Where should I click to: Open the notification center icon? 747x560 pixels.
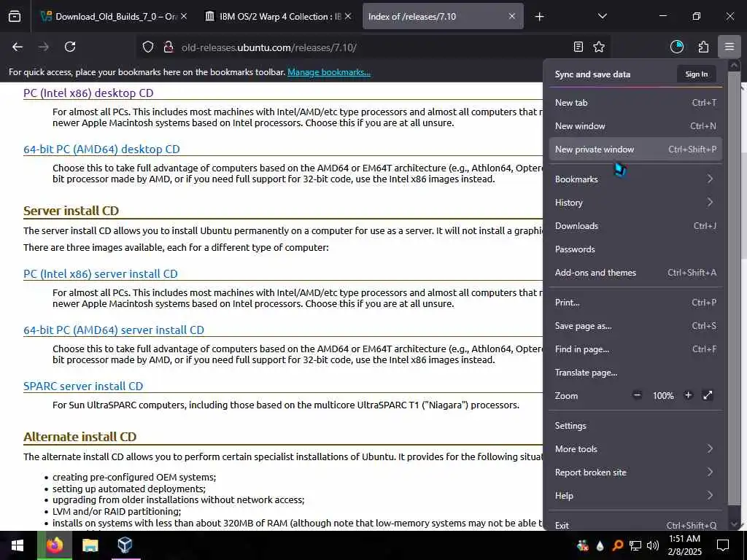coord(723,545)
